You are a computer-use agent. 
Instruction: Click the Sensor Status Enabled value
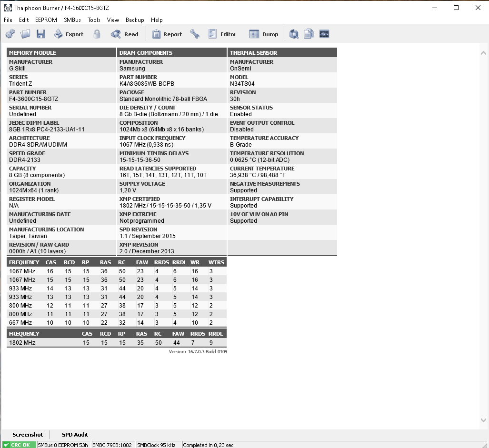click(241, 114)
